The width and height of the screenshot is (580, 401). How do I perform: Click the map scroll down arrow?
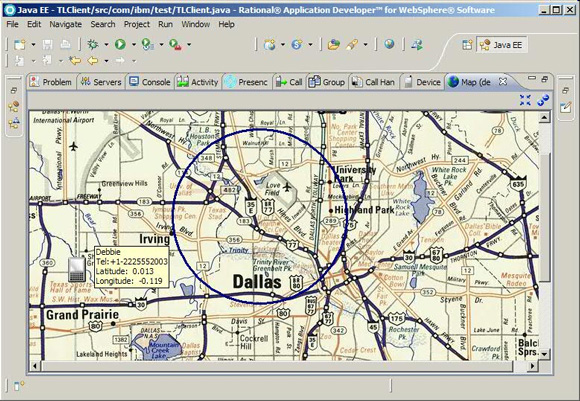click(x=544, y=354)
